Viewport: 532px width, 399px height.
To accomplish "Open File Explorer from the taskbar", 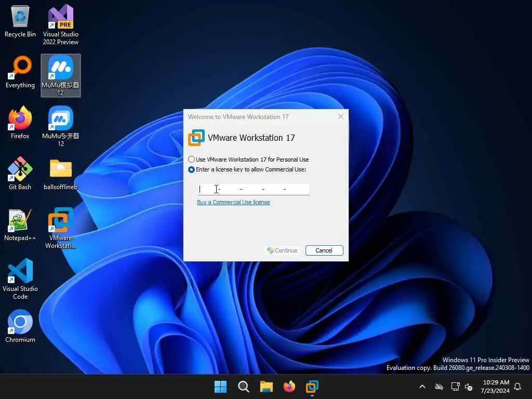I will click(267, 387).
